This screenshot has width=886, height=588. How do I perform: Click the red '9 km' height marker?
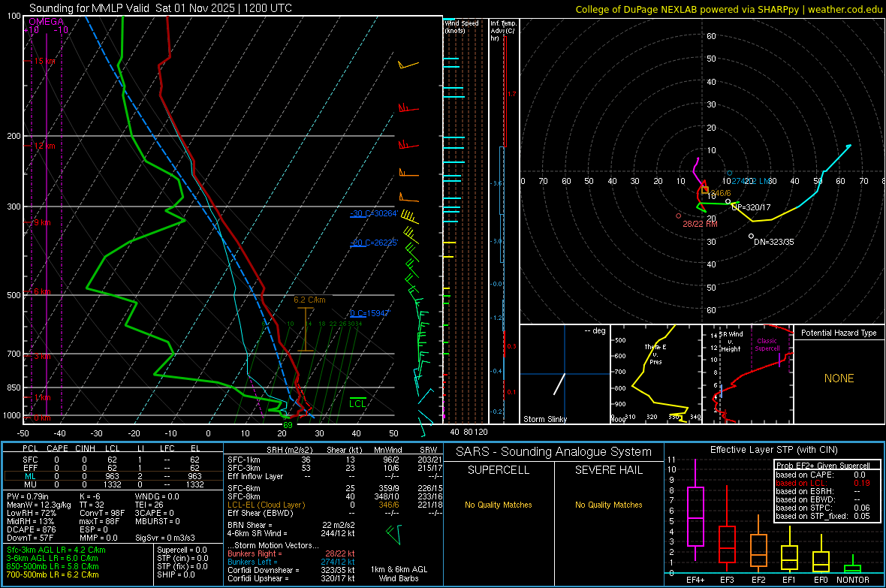(42, 223)
